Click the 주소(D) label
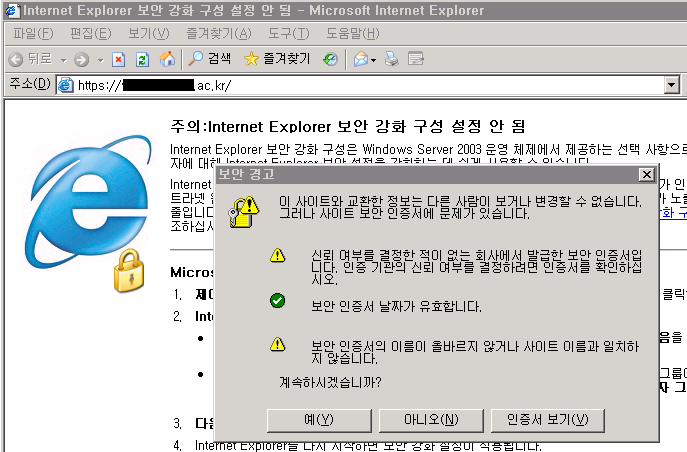687x452 pixels. (30, 83)
